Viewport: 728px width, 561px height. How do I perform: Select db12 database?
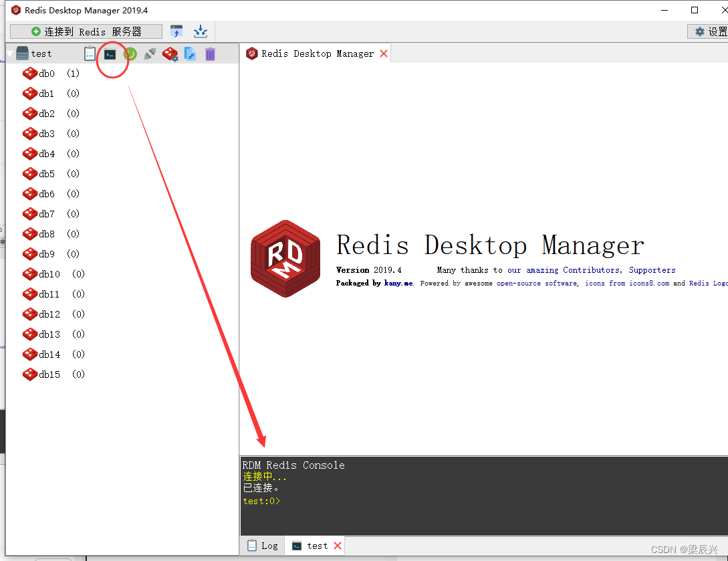[54, 314]
